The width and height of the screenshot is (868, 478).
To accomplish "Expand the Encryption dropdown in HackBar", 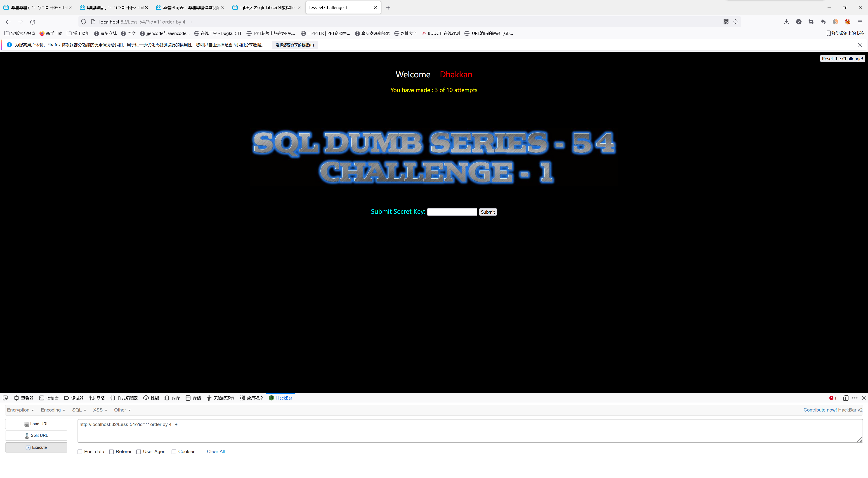I will [x=20, y=410].
